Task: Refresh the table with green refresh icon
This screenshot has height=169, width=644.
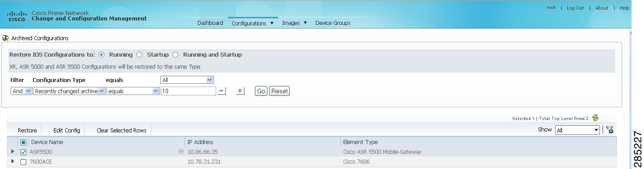Action: pyautogui.click(x=595, y=118)
